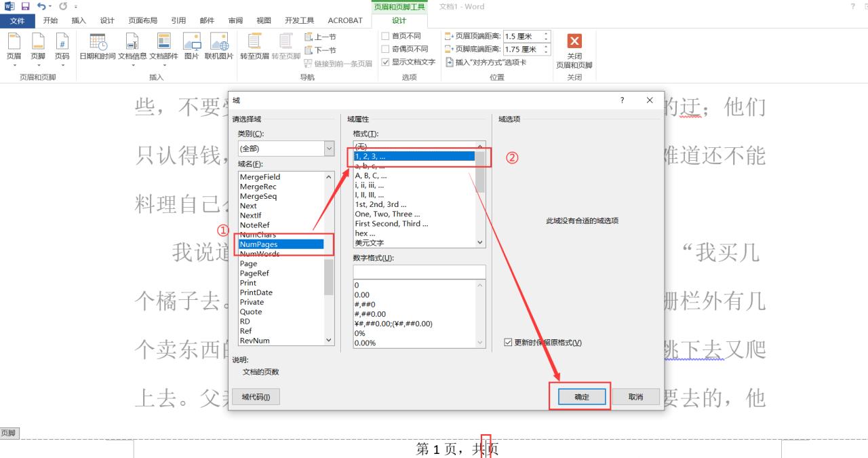Close the 域 dialog with X
The height and width of the screenshot is (458, 868).
(650, 100)
